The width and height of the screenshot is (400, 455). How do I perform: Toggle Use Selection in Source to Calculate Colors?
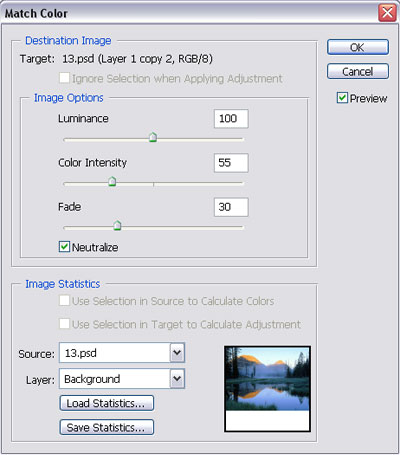pyautogui.click(x=64, y=301)
